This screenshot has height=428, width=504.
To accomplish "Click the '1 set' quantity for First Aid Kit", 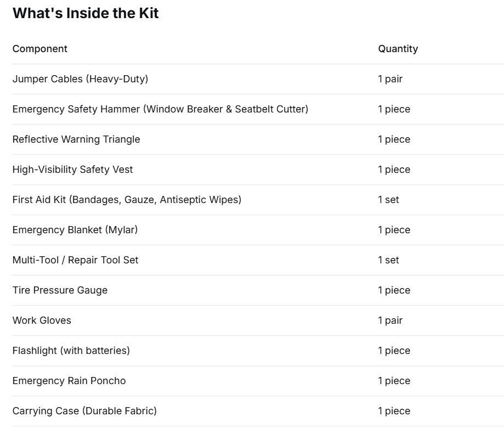I will (388, 200).
